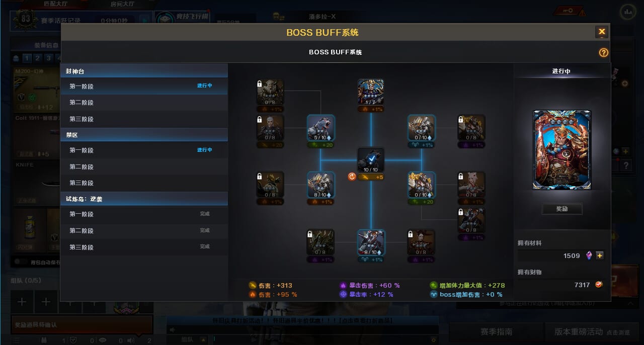Select the center boss node showing 10 / 10
The width and height of the screenshot is (644, 345).
tap(371, 160)
